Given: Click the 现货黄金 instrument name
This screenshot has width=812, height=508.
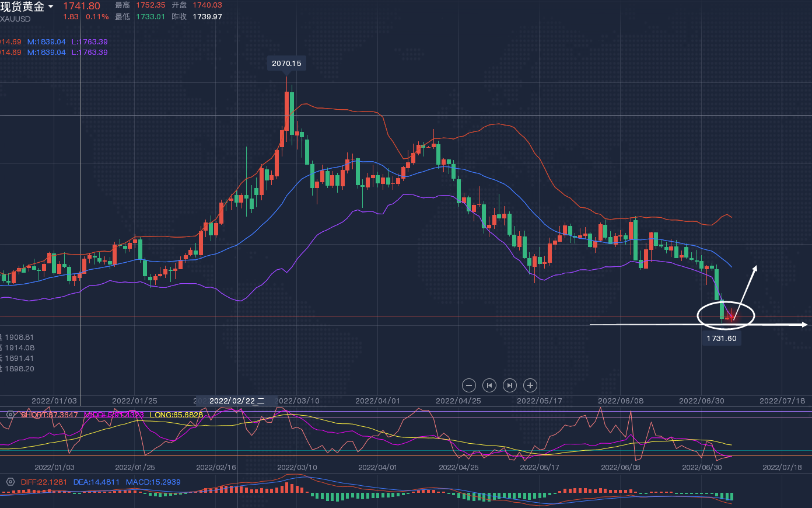Looking at the screenshot, I should pyautogui.click(x=22, y=7).
